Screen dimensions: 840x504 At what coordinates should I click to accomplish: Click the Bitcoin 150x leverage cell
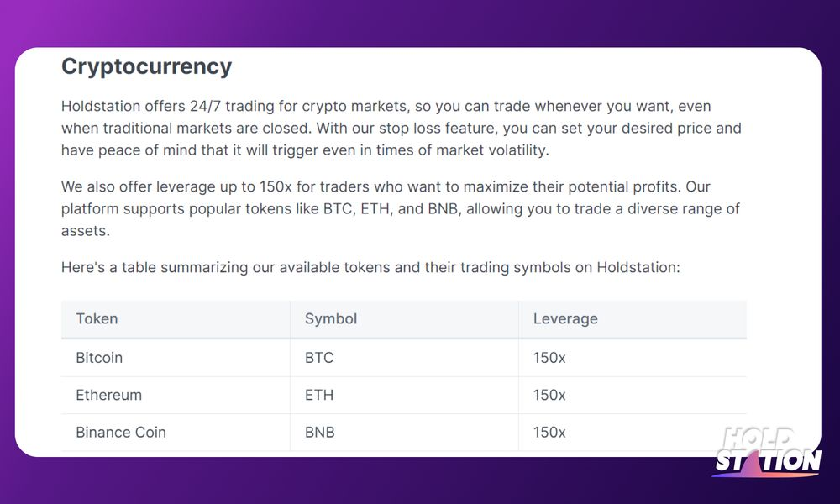633,358
